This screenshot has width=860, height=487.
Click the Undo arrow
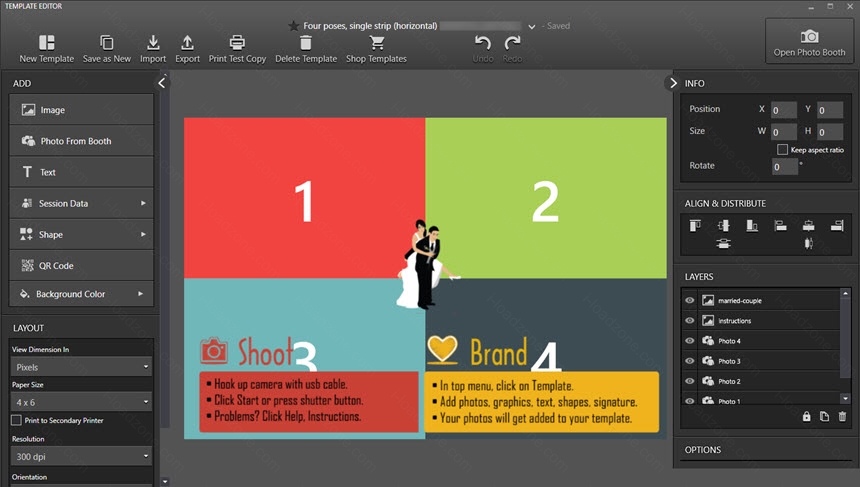483,43
